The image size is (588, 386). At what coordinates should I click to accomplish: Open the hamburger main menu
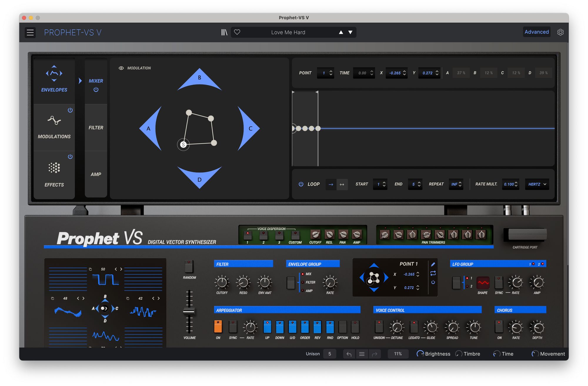30,32
